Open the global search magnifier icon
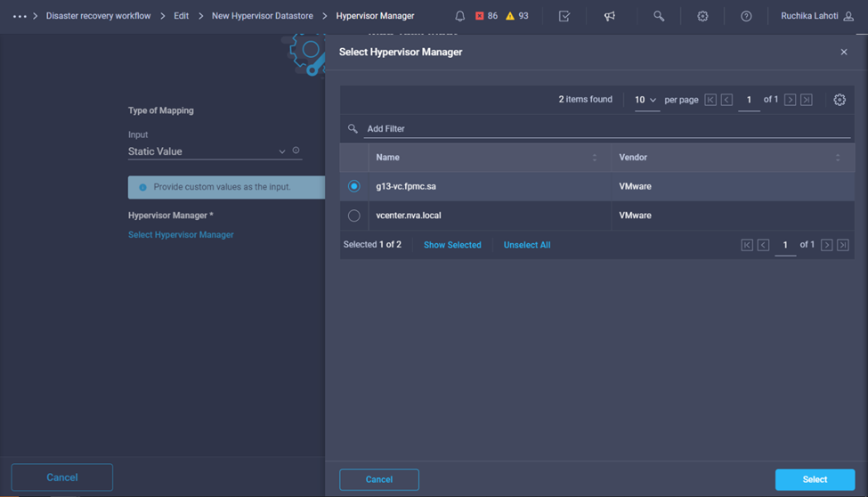The image size is (868, 497). pyautogui.click(x=659, y=16)
